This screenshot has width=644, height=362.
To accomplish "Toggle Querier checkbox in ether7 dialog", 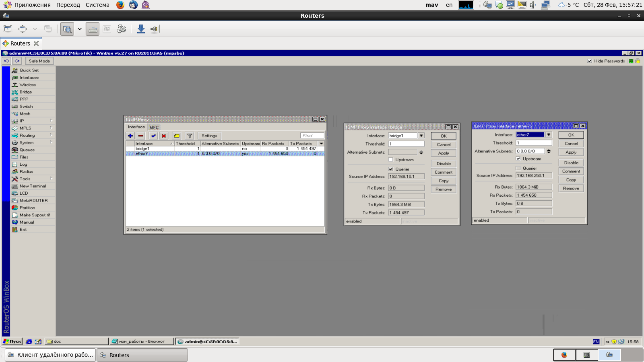I will click(x=518, y=168).
